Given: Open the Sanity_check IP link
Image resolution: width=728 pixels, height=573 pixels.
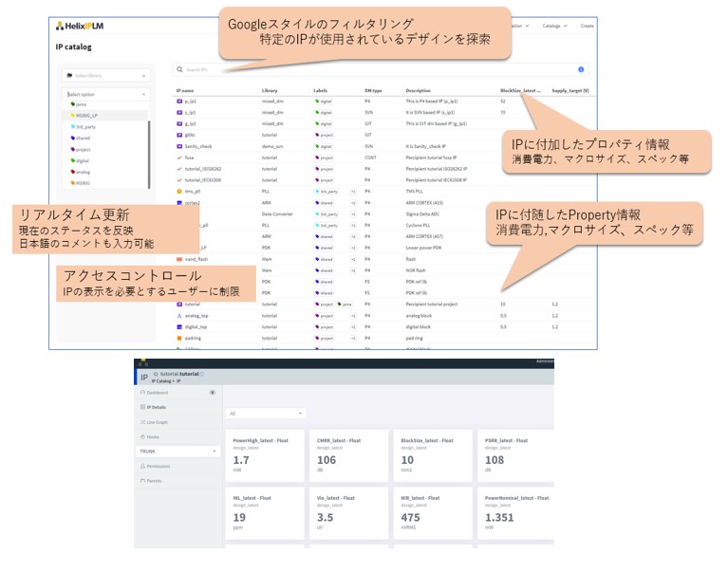Looking at the screenshot, I should point(198,146).
